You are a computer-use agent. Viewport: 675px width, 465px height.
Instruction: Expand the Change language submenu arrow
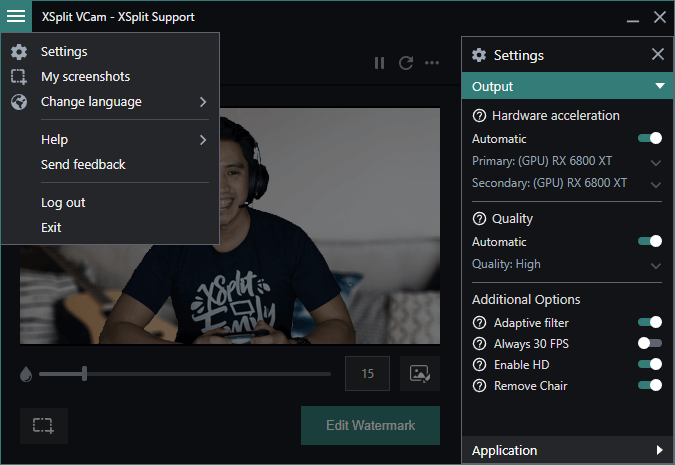click(203, 102)
